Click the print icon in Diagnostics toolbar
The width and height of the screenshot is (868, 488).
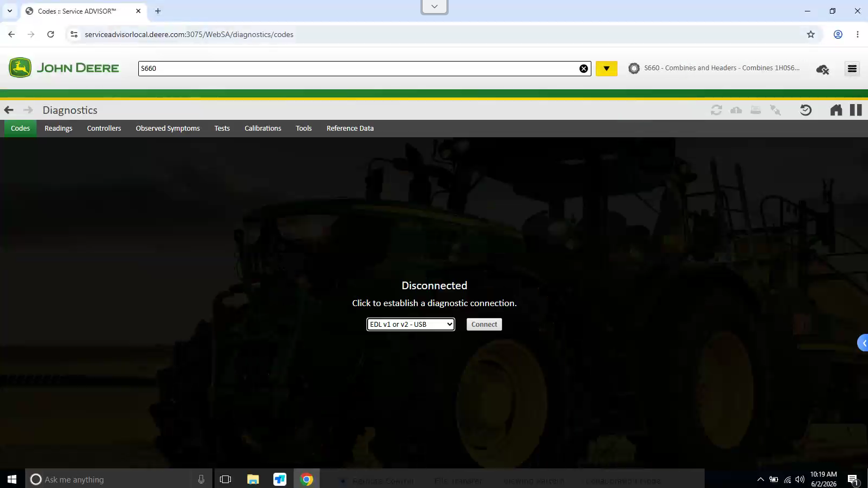tap(756, 110)
